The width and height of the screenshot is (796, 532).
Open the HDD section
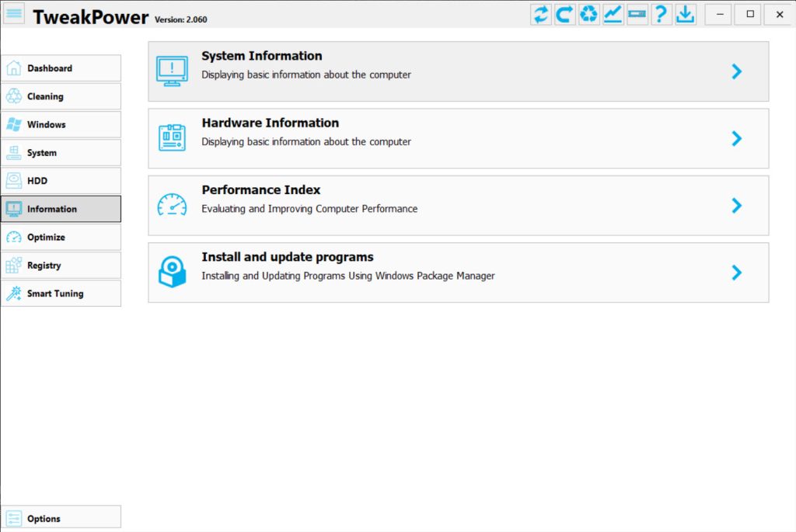61,180
